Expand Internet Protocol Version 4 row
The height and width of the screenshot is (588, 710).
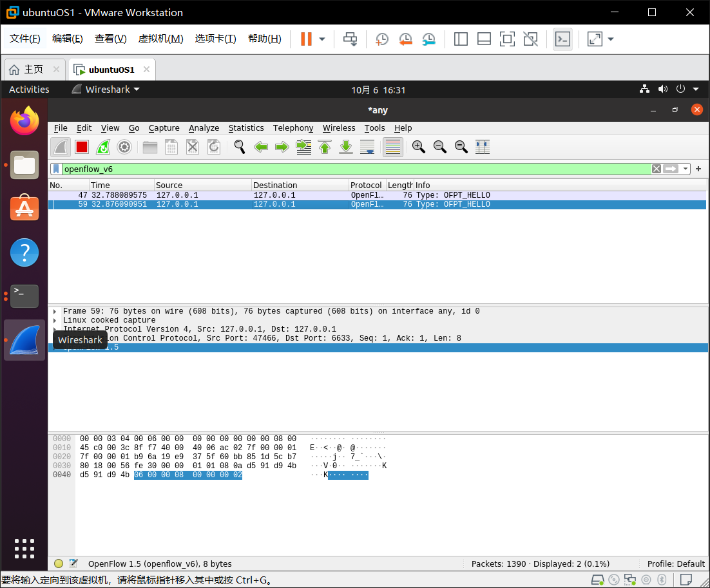[x=55, y=330]
